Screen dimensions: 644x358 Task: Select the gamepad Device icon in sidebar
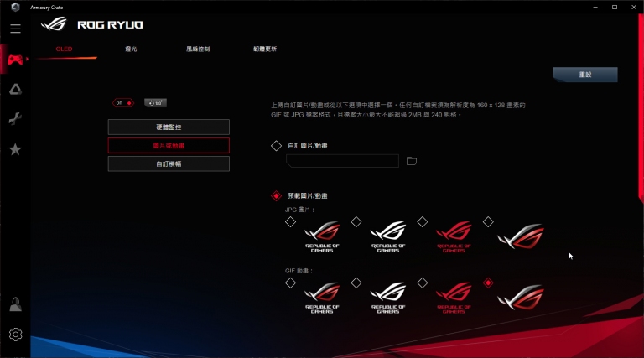coord(16,60)
